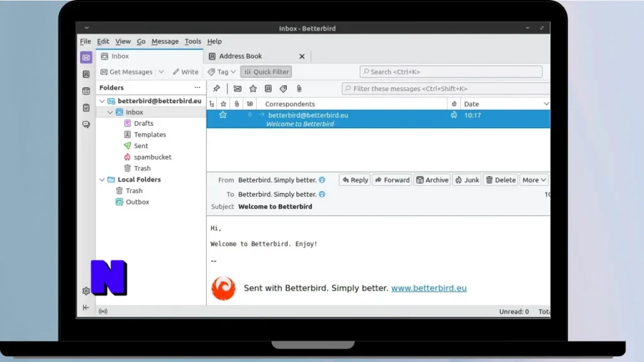
Task: Sort by attachment column header
Action: tap(236, 104)
